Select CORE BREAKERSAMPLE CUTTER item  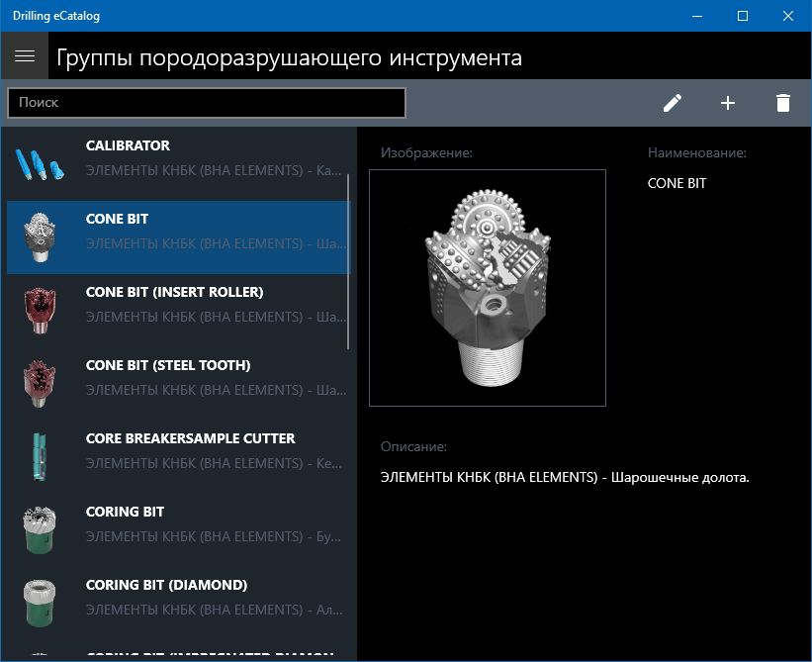(x=179, y=457)
